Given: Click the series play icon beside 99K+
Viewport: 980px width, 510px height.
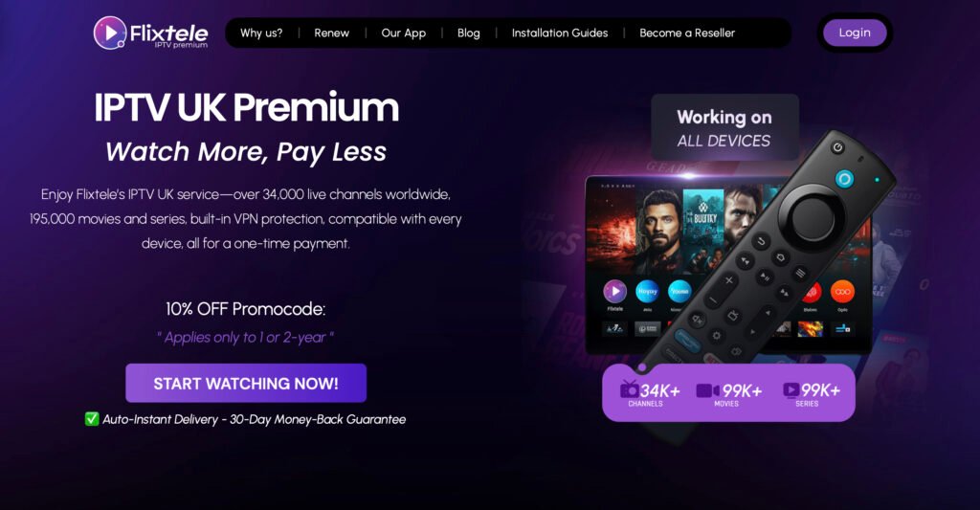Looking at the screenshot, I should pyautogui.click(x=791, y=390).
